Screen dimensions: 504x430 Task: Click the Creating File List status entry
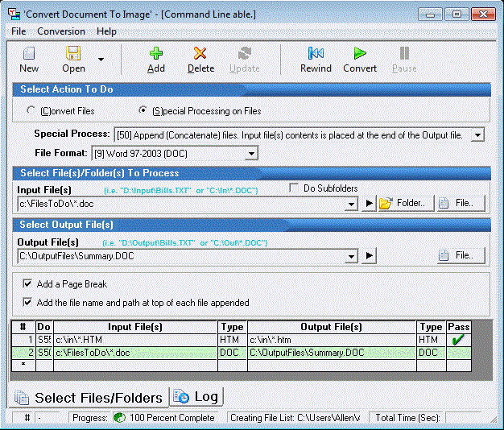pyautogui.click(x=295, y=417)
